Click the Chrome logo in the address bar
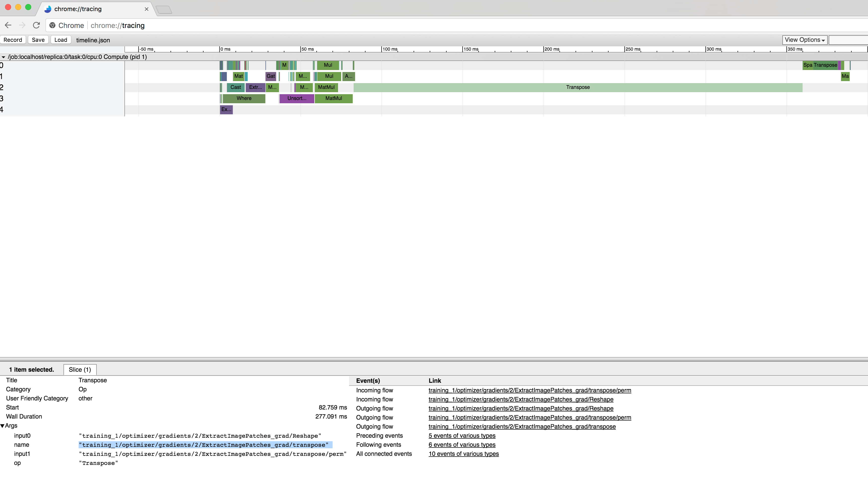868x481 pixels. click(x=53, y=25)
